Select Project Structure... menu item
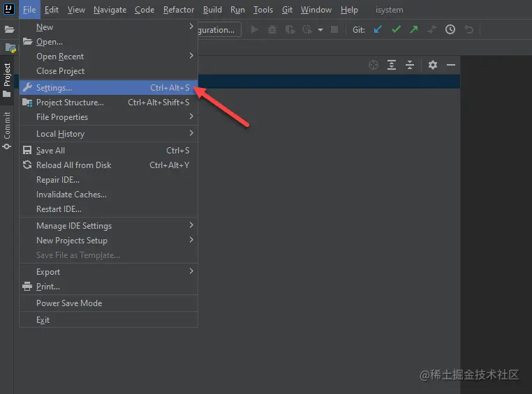532x394 pixels. click(109, 103)
